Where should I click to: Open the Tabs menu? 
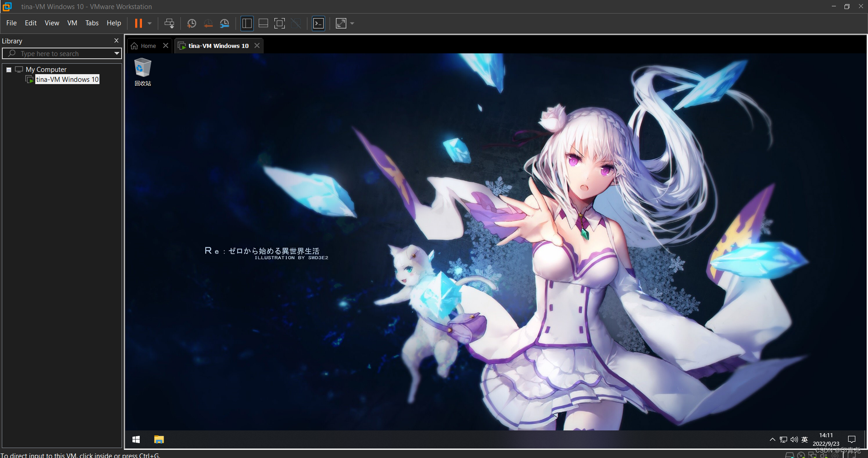click(92, 23)
